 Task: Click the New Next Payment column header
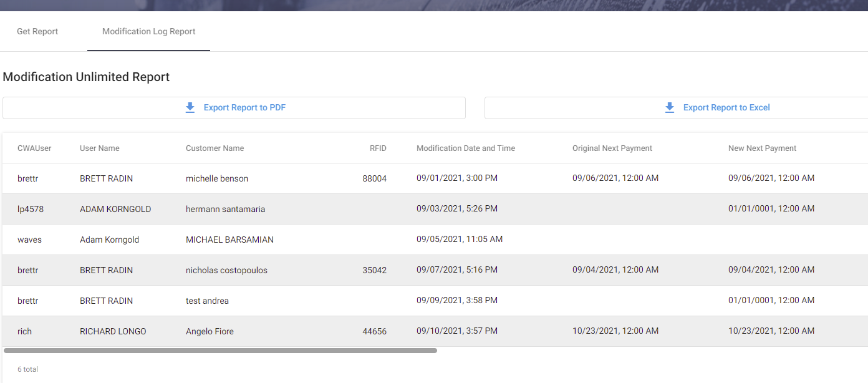pos(762,148)
